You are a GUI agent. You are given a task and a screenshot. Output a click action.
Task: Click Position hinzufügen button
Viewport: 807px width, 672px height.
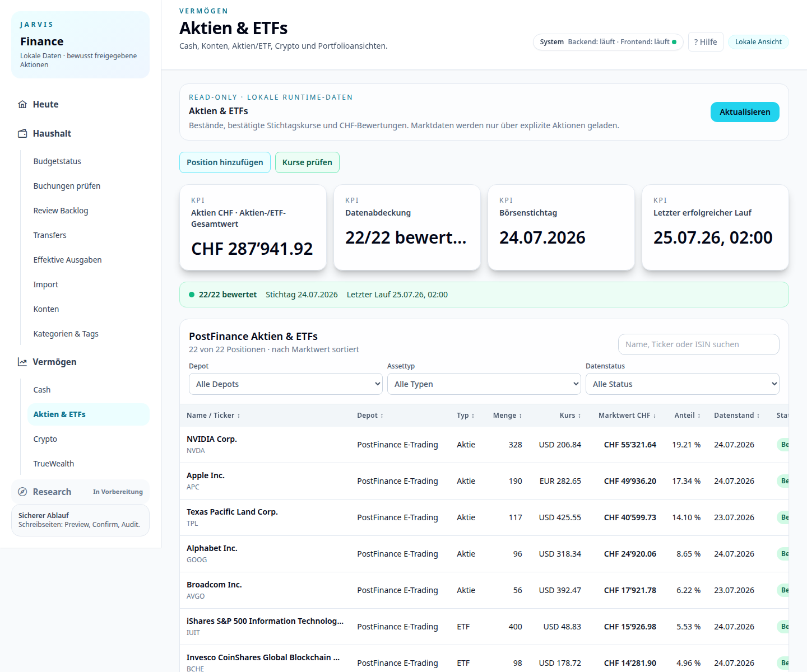[225, 162]
